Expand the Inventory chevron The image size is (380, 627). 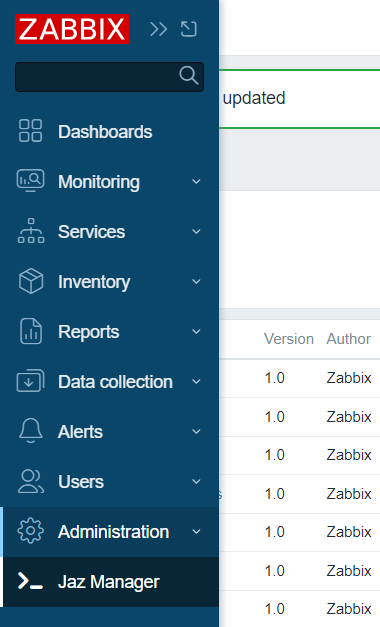[196, 282]
